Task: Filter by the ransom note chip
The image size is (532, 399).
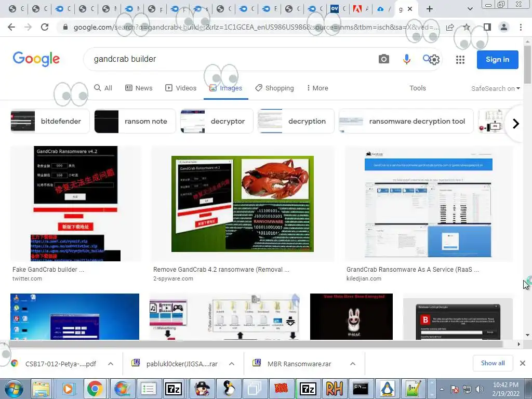Action: tap(135, 121)
